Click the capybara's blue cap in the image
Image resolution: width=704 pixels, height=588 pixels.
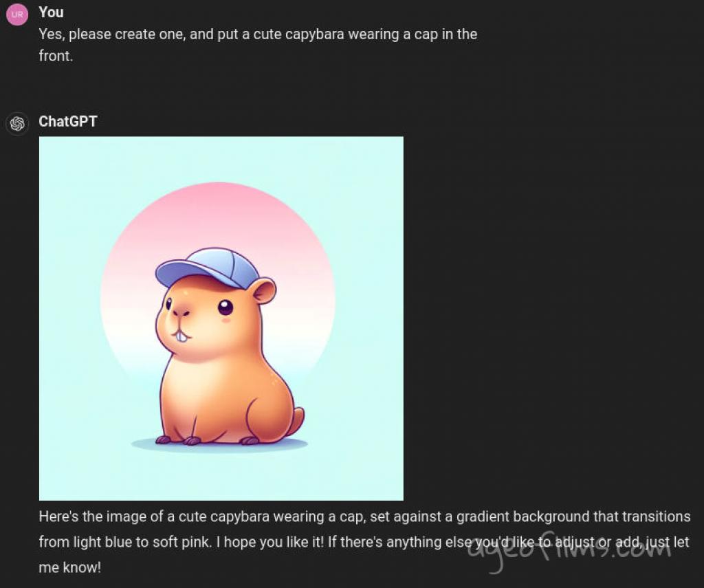point(208,268)
